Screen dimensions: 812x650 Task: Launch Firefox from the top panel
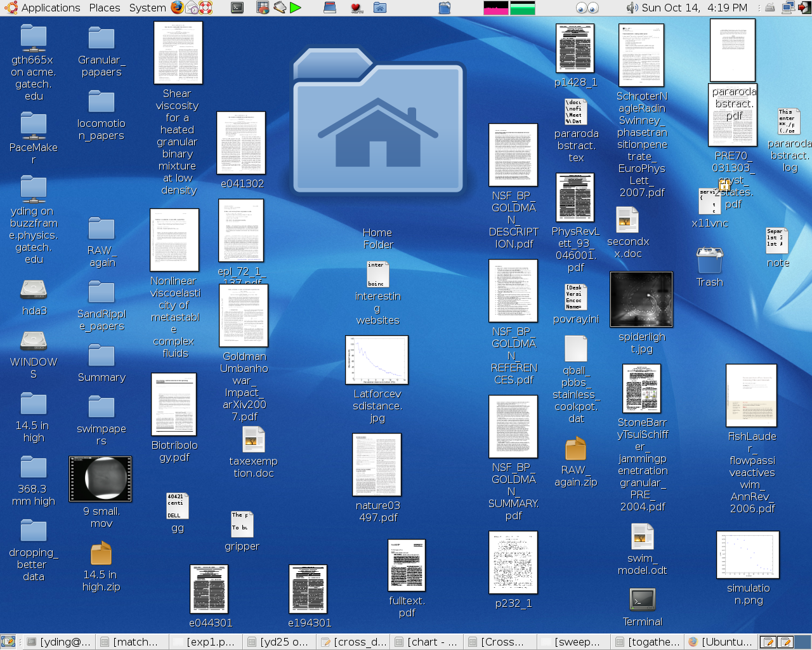pos(178,8)
